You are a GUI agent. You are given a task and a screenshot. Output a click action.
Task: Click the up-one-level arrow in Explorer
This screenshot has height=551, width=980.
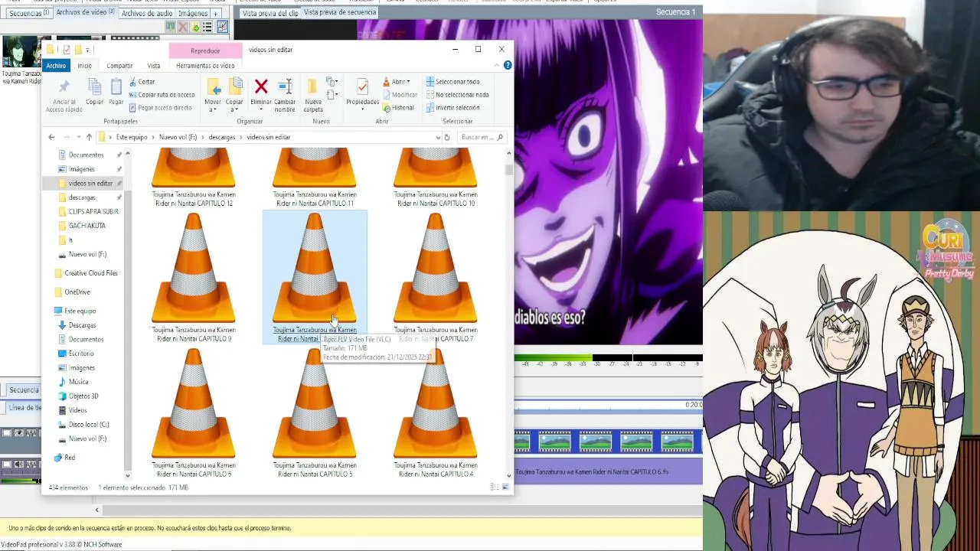click(89, 137)
